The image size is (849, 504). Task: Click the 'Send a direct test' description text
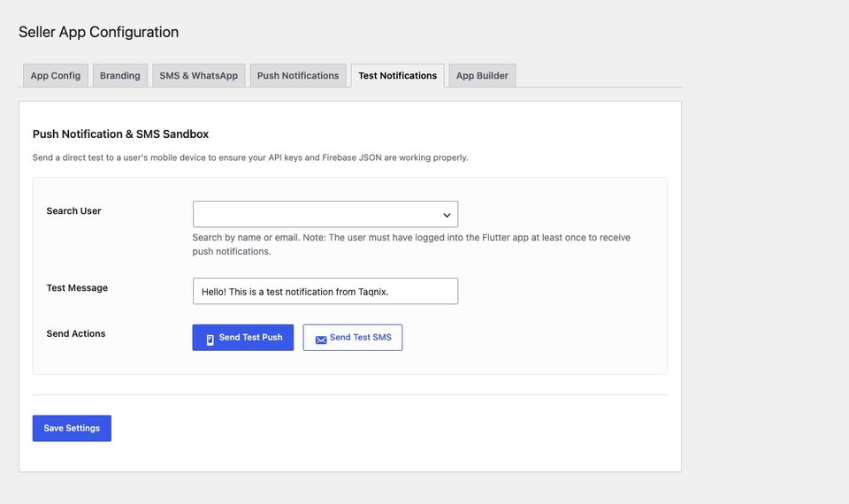tap(250, 157)
